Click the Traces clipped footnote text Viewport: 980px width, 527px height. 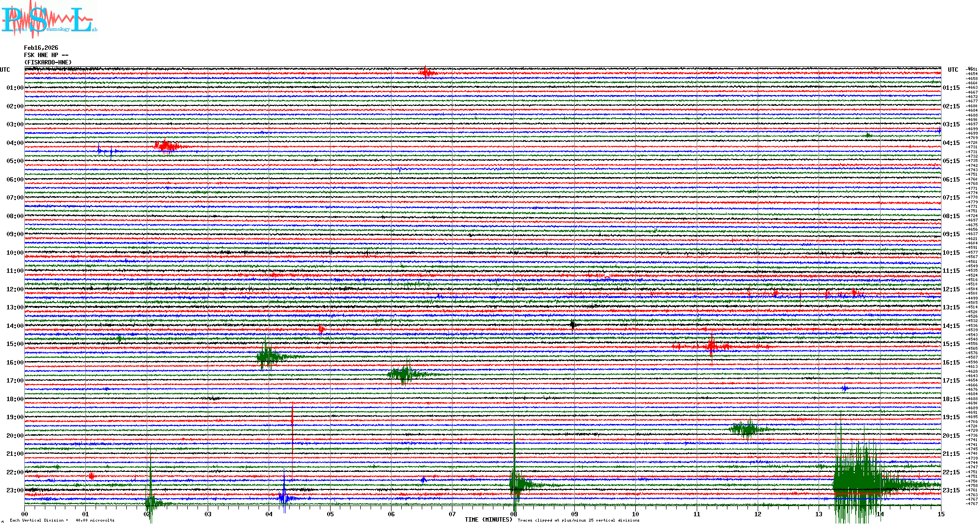pyautogui.click(x=578, y=520)
